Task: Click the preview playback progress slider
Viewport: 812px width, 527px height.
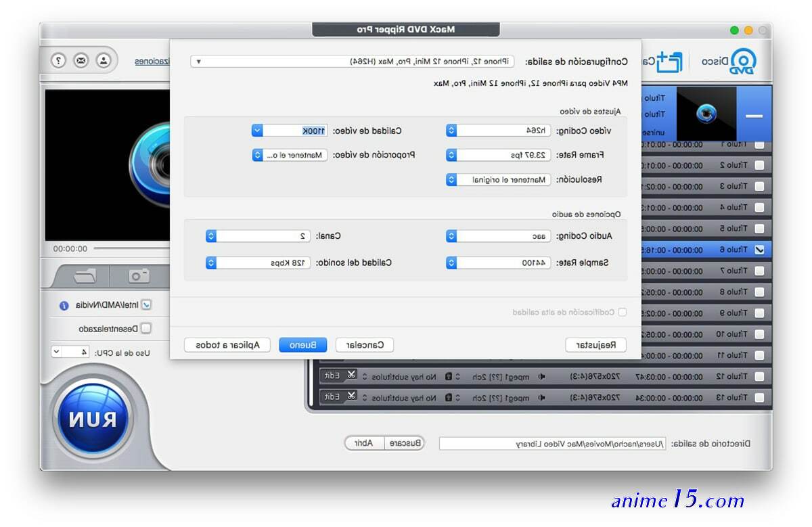Action: tap(131, 249)
